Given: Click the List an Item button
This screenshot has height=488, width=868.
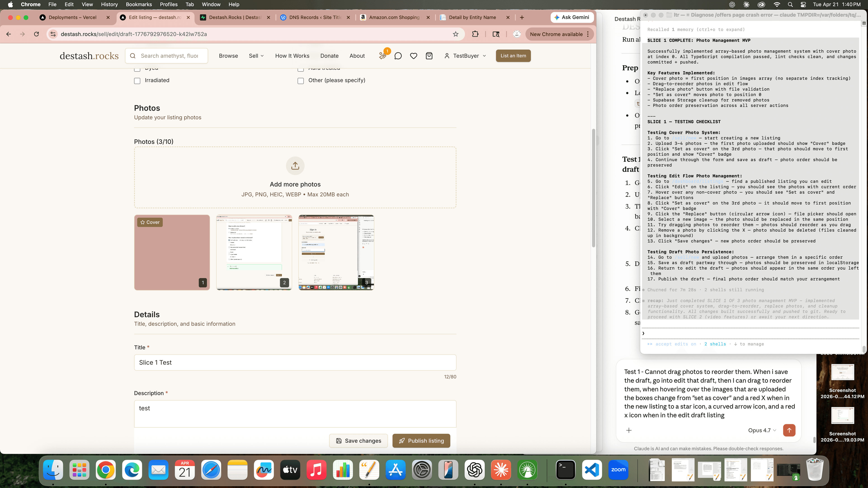Looking at the screenshot, I should [x=513, y=56].
